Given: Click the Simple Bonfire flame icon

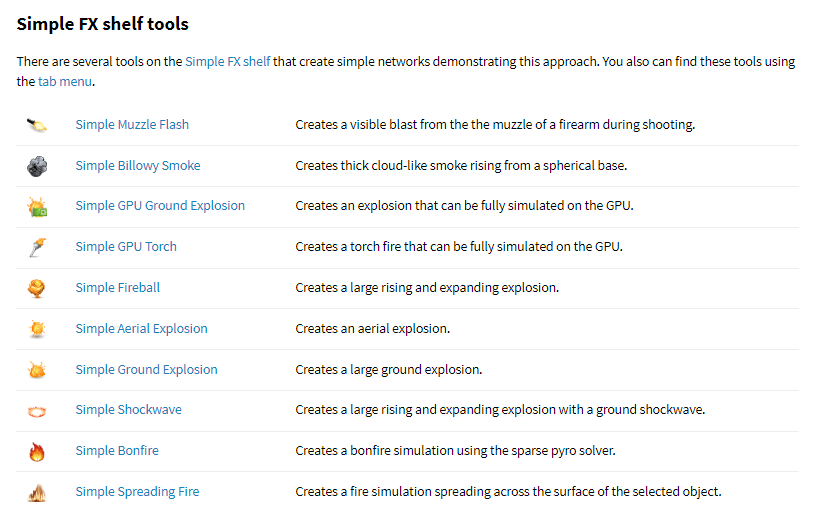Looking at the screenshot, I should click(37, 451).
